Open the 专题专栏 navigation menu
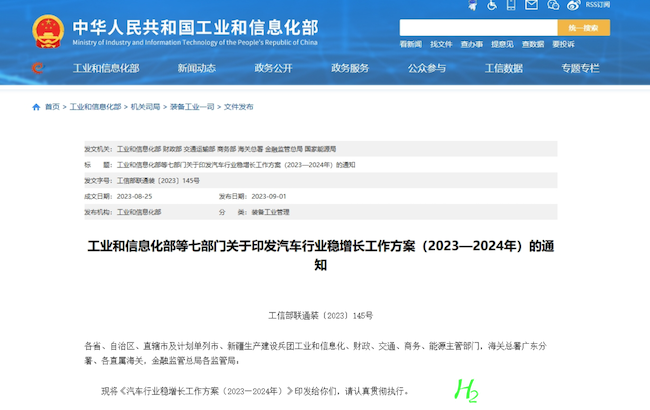 (580, 68)
